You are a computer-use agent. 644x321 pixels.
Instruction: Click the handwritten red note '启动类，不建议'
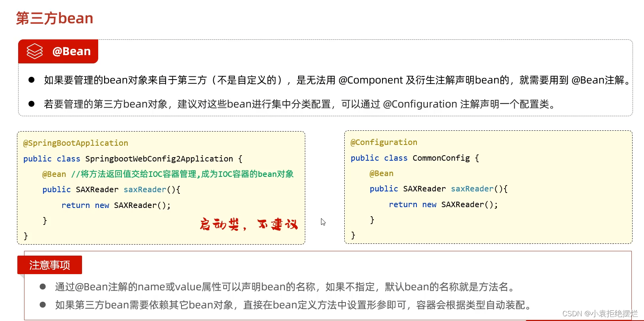[x=249, y=224]
